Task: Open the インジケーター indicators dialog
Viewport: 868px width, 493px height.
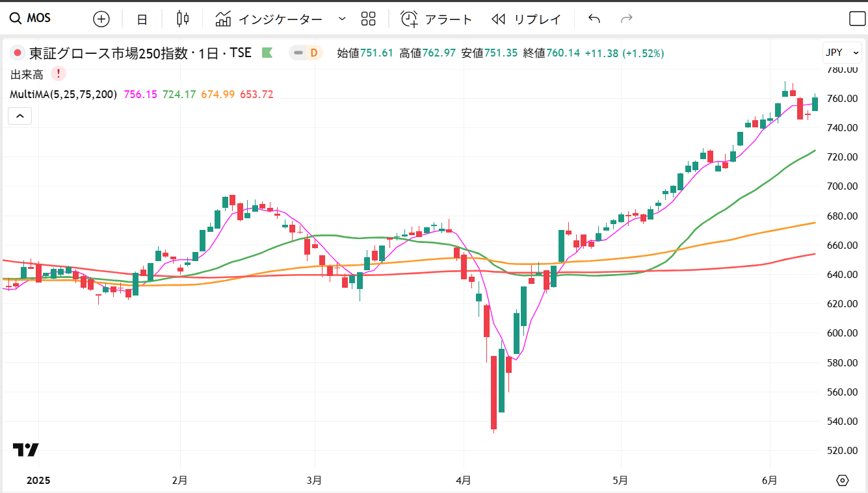Action: pyautogui.click(x=269, y=19)
